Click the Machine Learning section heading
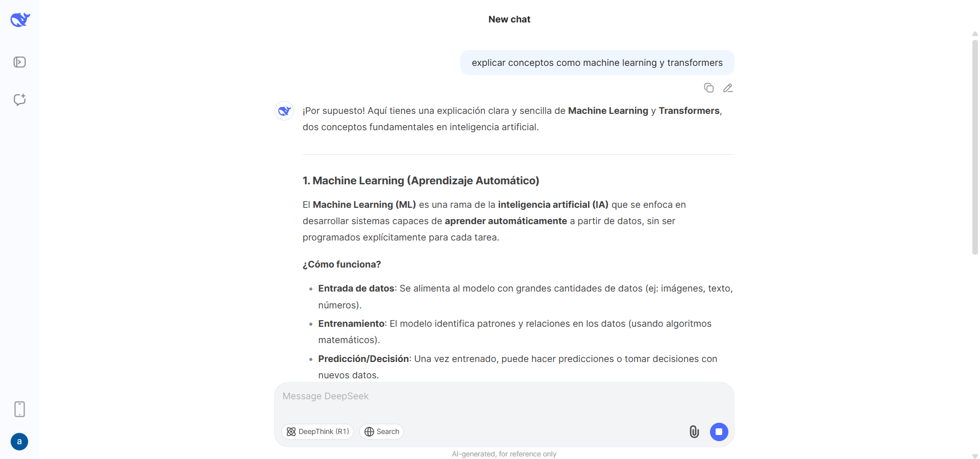 coord(421,181)
